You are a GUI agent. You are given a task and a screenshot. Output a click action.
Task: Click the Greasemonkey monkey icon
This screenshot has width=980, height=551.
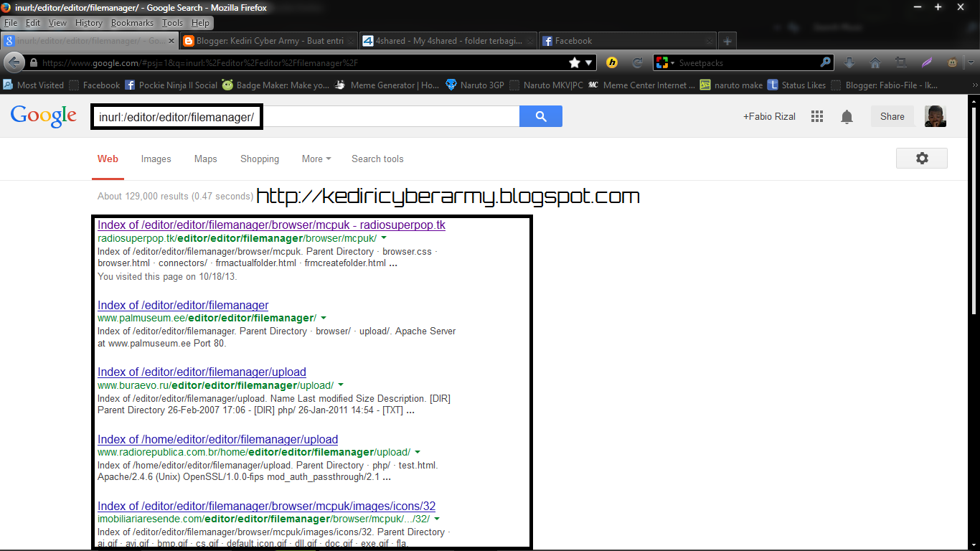tap(953, 63)
